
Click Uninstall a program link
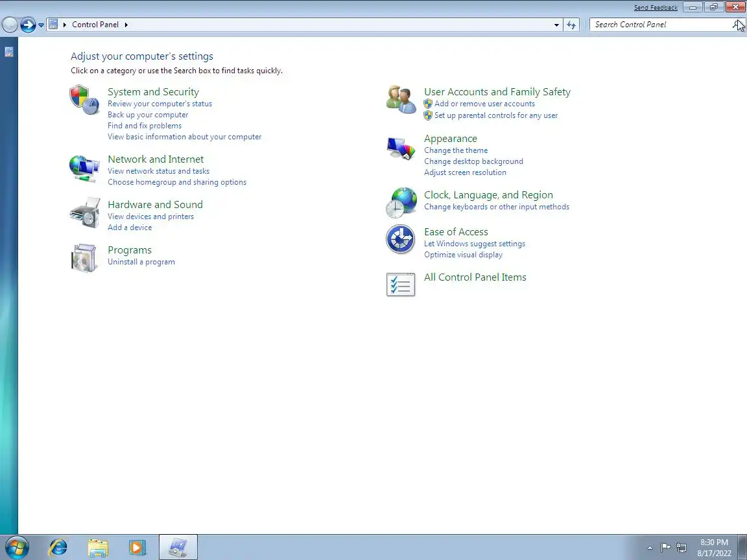pyautogui.click(x=141, y=262)
